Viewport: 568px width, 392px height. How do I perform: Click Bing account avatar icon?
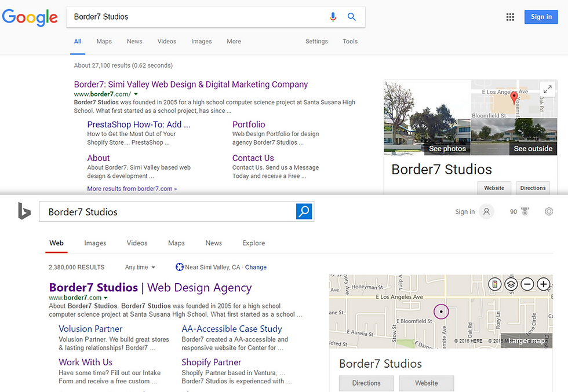(486, 211)
